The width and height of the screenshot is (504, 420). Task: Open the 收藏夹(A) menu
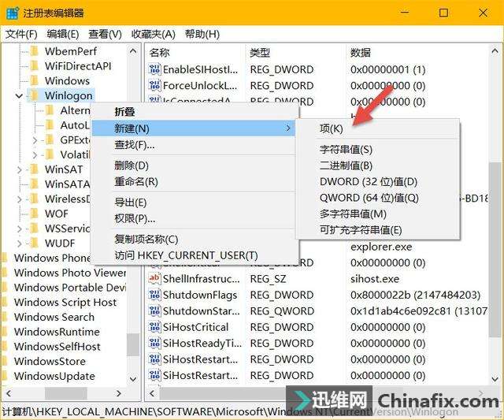tap(154, 34)
